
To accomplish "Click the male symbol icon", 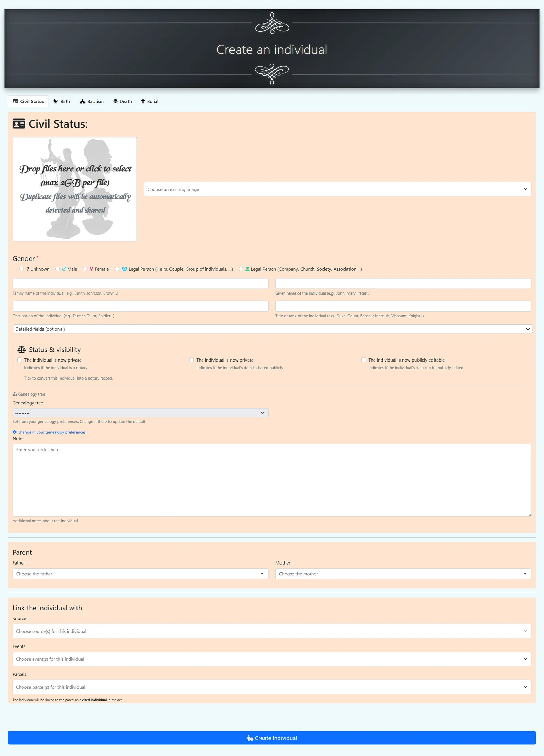I will 64,269.
